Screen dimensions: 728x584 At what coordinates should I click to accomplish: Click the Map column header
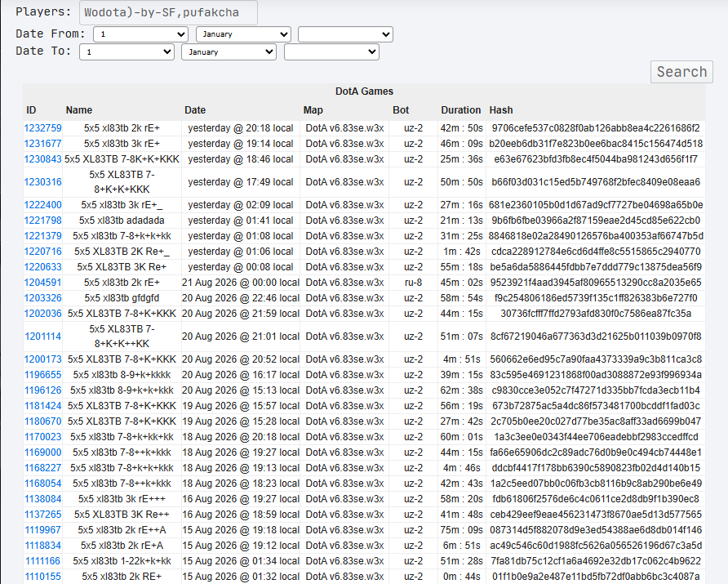pyautogui.click(x=313, y=110)
